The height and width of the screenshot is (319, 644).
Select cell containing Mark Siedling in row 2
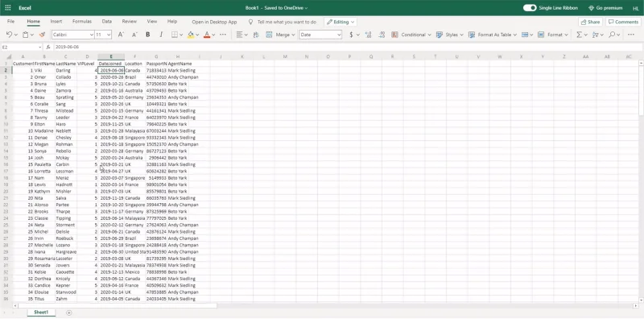click(178, 70)
